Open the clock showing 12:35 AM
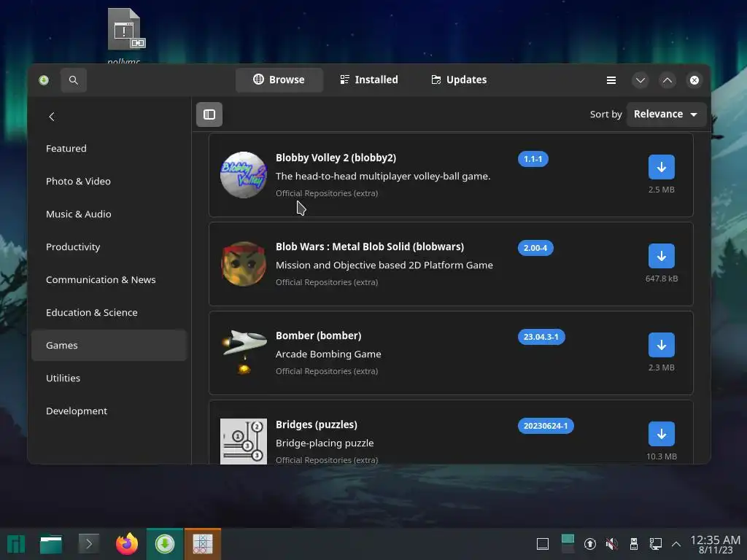Image resolution: width=747 pixels, height=560 pixels. [715, 544]
